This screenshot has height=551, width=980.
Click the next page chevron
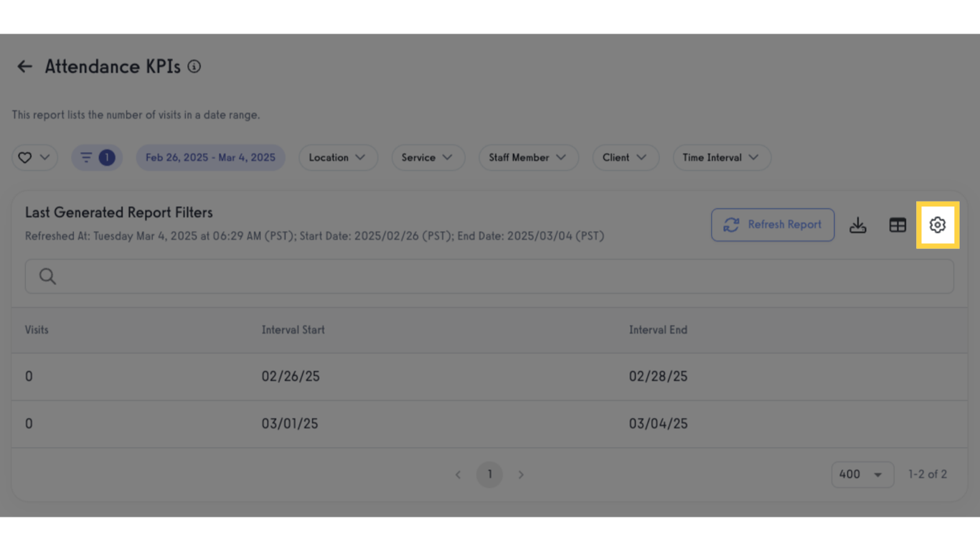coord(521,474)
